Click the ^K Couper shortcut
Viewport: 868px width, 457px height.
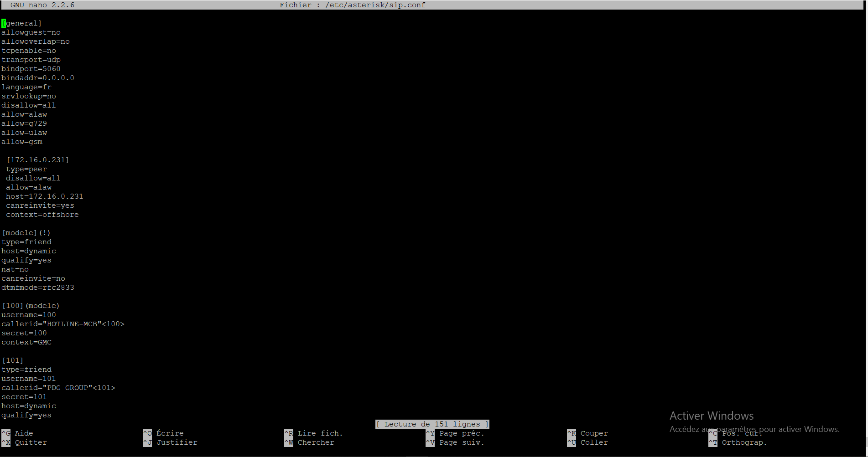587,433
